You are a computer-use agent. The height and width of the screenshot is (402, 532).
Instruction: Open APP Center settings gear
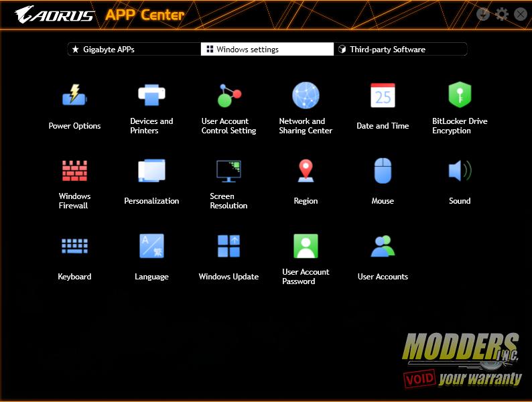(x=502, y=14)
